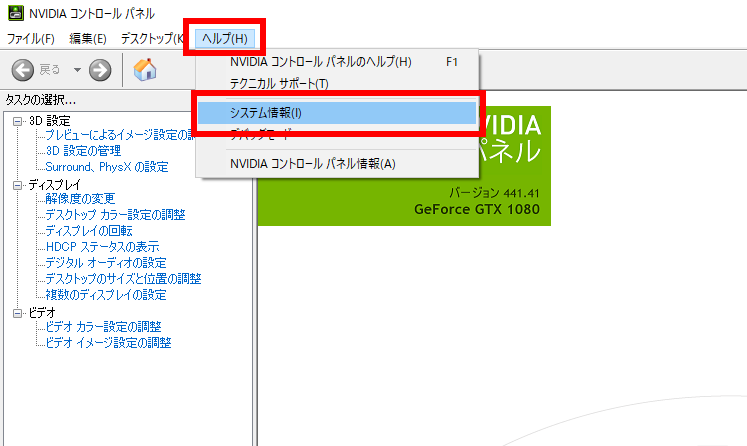Collapse the 3D 設定 tree node
This screenshot has height=446, width=747.
tap(18, 121)
